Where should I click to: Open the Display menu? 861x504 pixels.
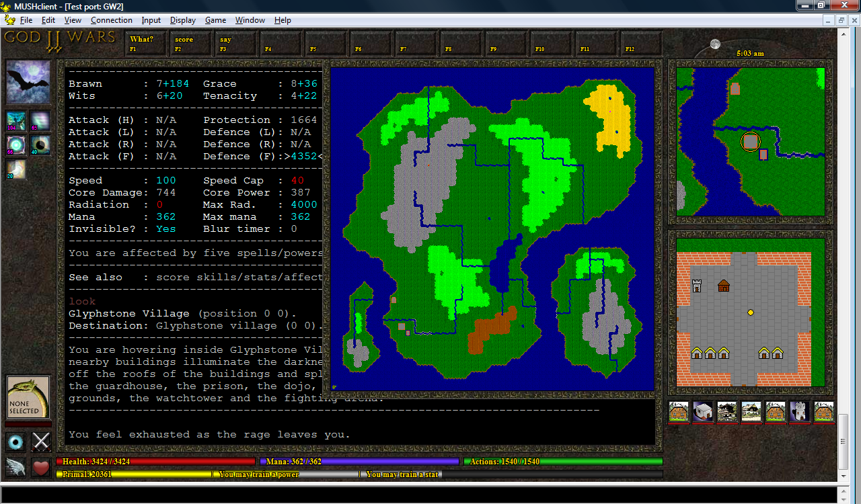tap(183, 20)
